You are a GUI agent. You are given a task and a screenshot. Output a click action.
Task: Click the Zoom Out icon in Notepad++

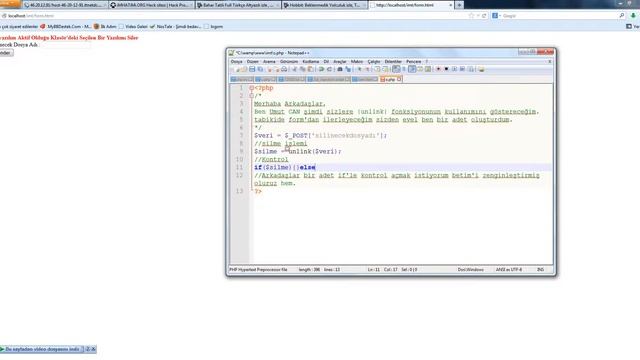point(367,69)
